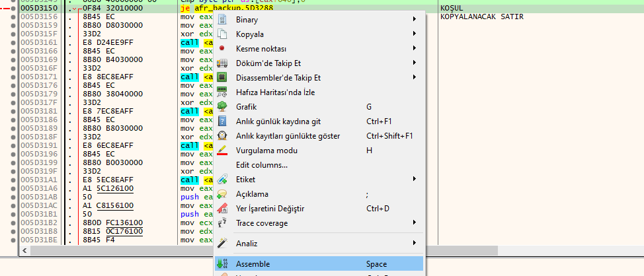Viewport: 644px width, 276px height.
Task: Expand Etiket submenu arrow
Action: [415, 179]
